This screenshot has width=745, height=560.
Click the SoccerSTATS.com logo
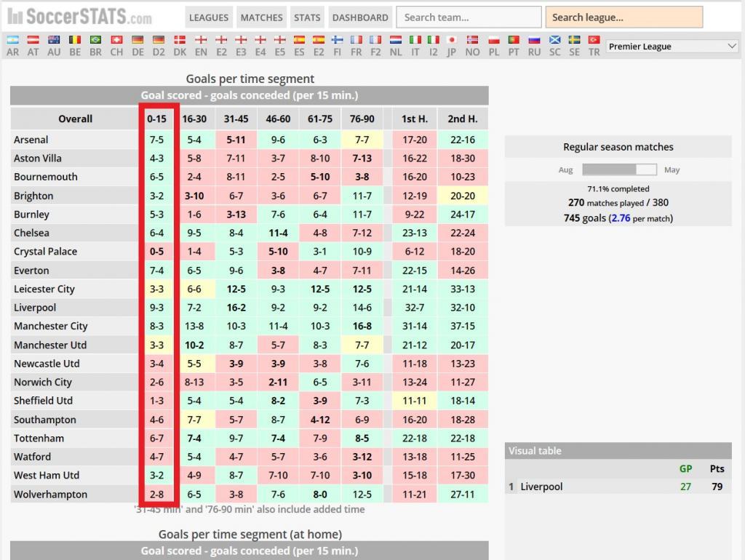pos(80,16)
